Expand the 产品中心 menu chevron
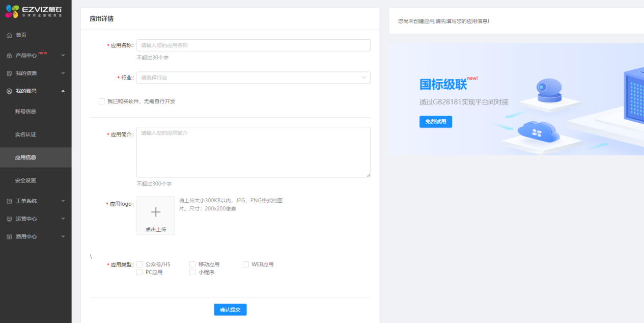 (x=63, y=55)
